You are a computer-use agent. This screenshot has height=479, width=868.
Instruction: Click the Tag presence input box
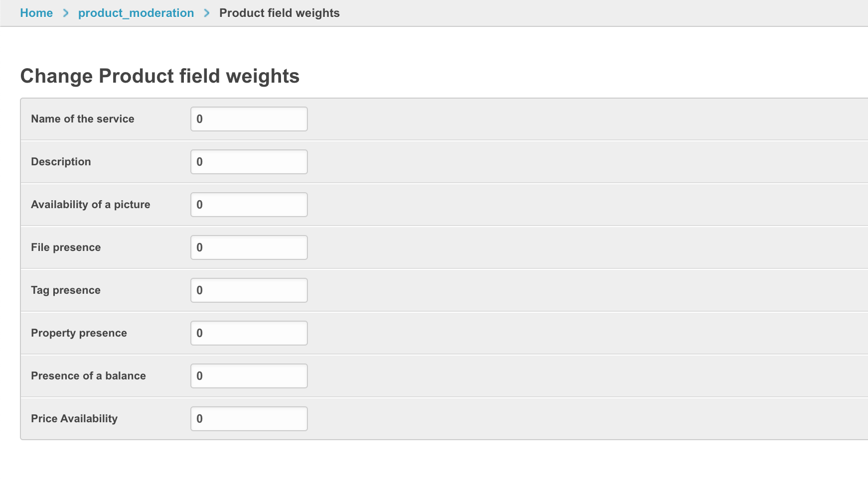tap(249, 290)
